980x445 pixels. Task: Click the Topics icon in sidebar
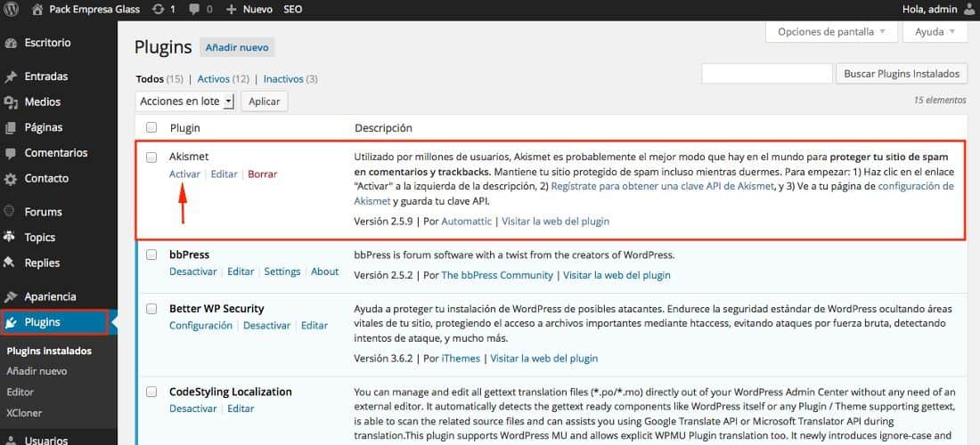coord(10,237)
